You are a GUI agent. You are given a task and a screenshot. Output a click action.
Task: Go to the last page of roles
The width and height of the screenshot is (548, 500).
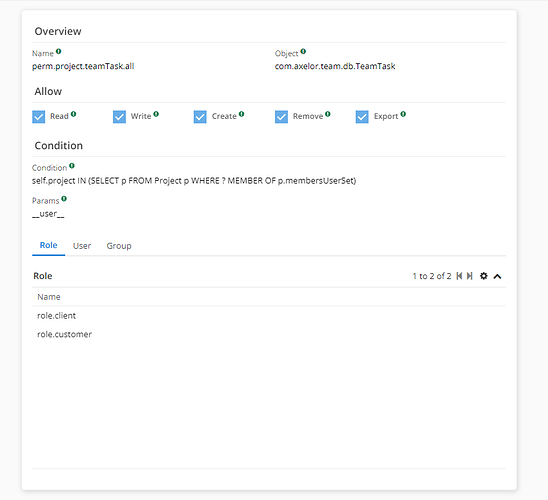470,276
